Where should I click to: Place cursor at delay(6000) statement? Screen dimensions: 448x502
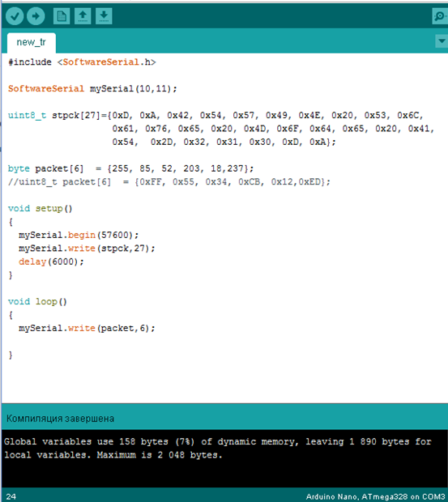51,262
